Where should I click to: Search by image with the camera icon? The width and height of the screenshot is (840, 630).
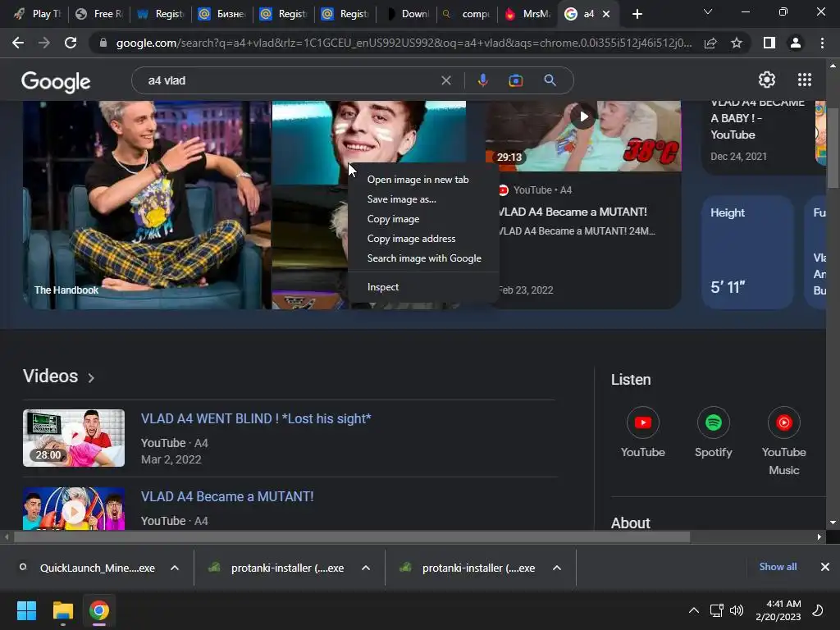click(515, 80)
